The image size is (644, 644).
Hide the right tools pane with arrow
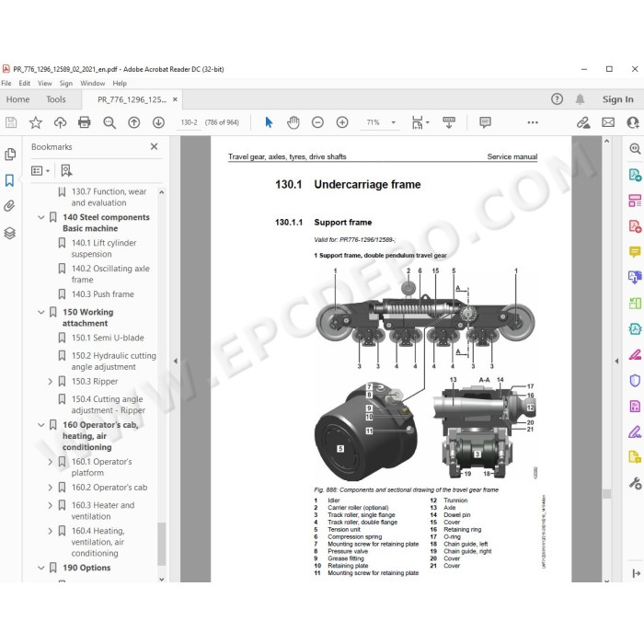(x=616, y=361)
